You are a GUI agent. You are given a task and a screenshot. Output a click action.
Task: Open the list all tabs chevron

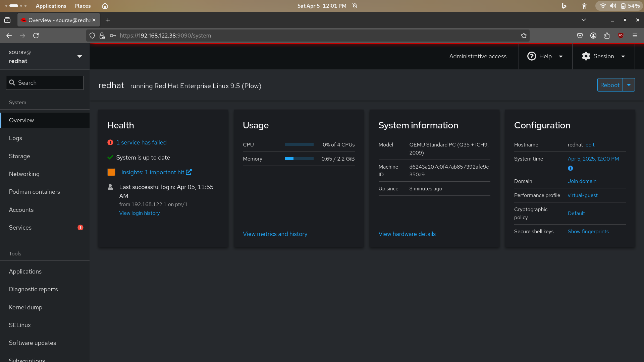point(584,20)
